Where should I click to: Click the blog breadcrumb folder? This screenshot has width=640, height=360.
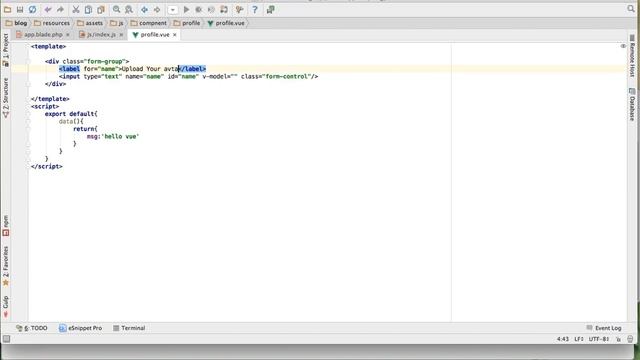pyautogui.click(x=16, y=23)
